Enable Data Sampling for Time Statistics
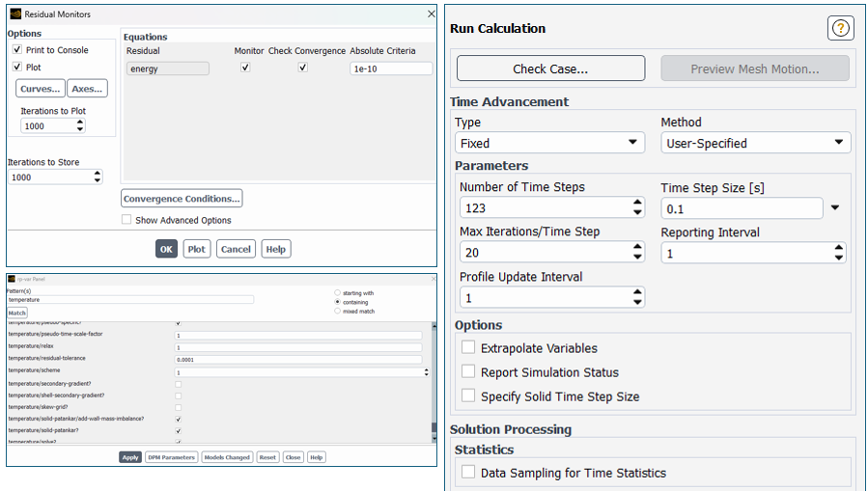This screenshot has width=868, height=491. pos(468,472)
